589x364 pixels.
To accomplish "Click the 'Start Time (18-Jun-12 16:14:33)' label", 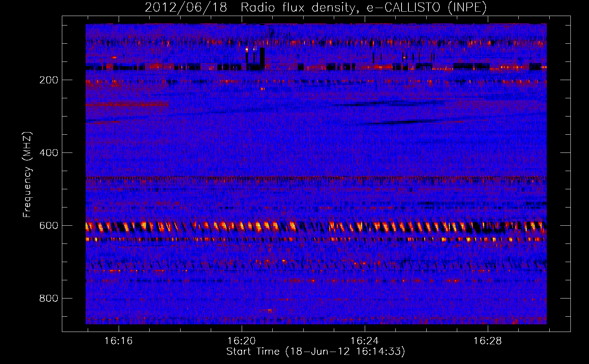I will (x=316, y=352).
